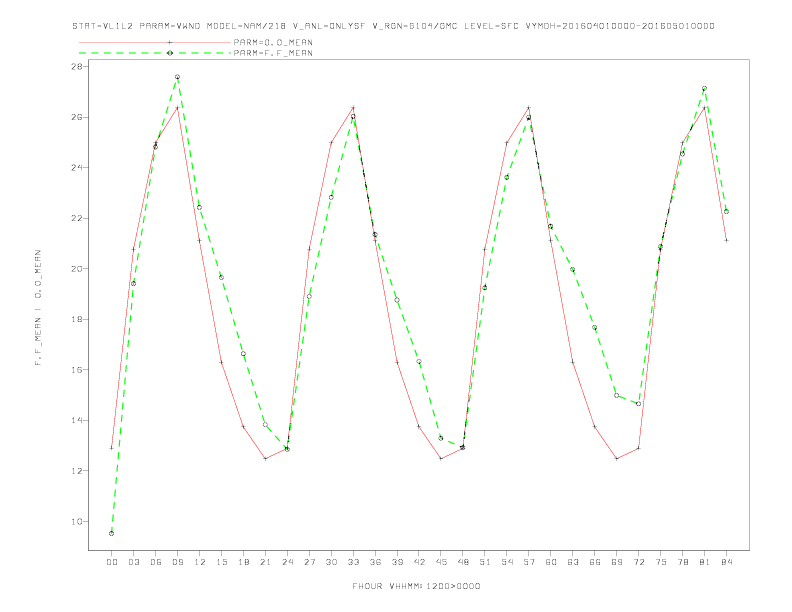This screenshot has height=612, width=792.
Task: Click x-axis forecast hour label 66
Action: pos(595,562)
